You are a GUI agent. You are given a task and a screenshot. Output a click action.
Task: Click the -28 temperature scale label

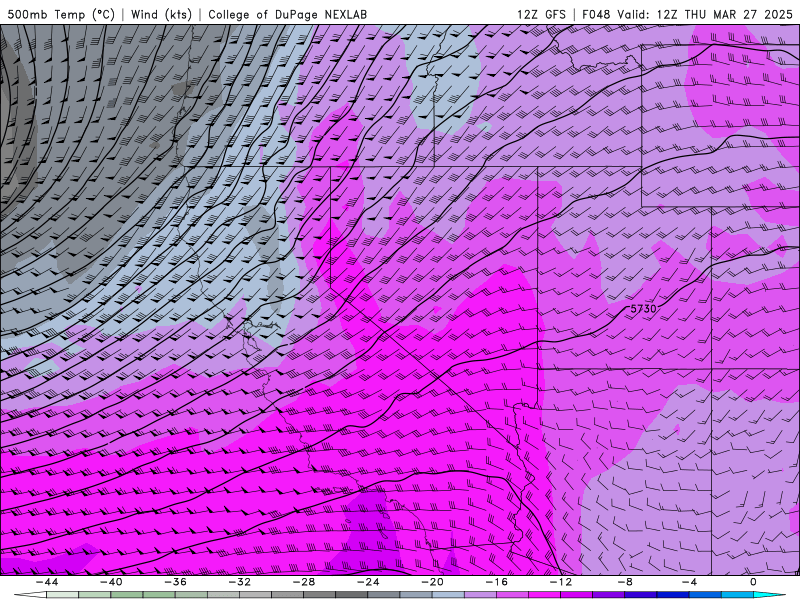tap(304, 582)
